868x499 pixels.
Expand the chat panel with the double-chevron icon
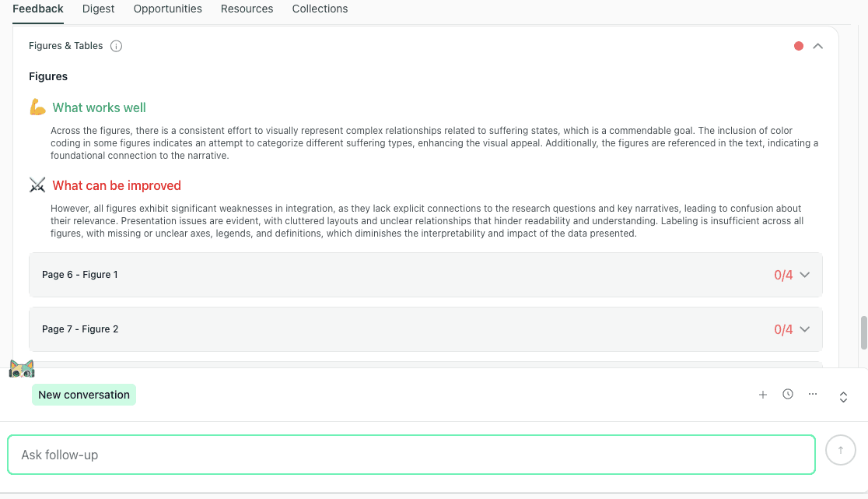click(x=843, y=396)
